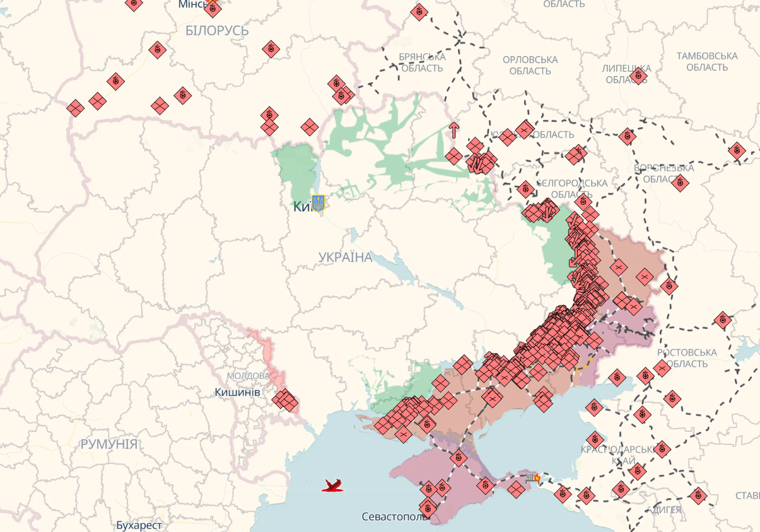This screenshot has width=760, height=532.
Task: Select the unit marker on the Lipetsk oblast label
Action: [638, 76]
